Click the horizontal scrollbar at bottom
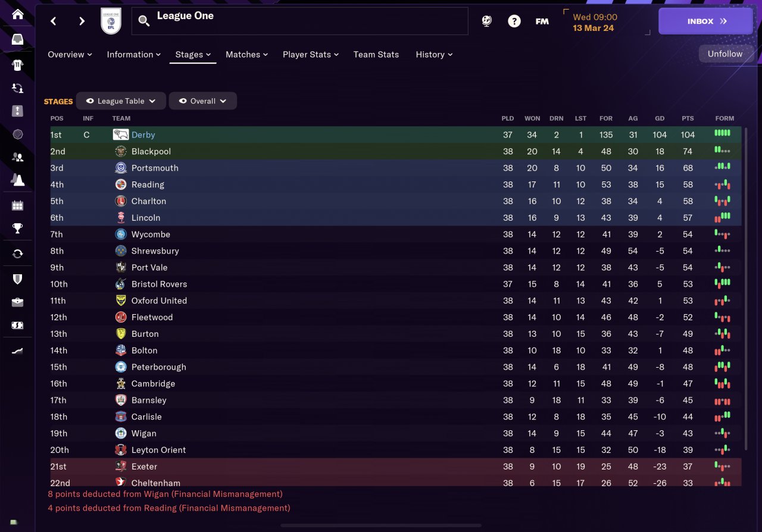 point(381,525)
